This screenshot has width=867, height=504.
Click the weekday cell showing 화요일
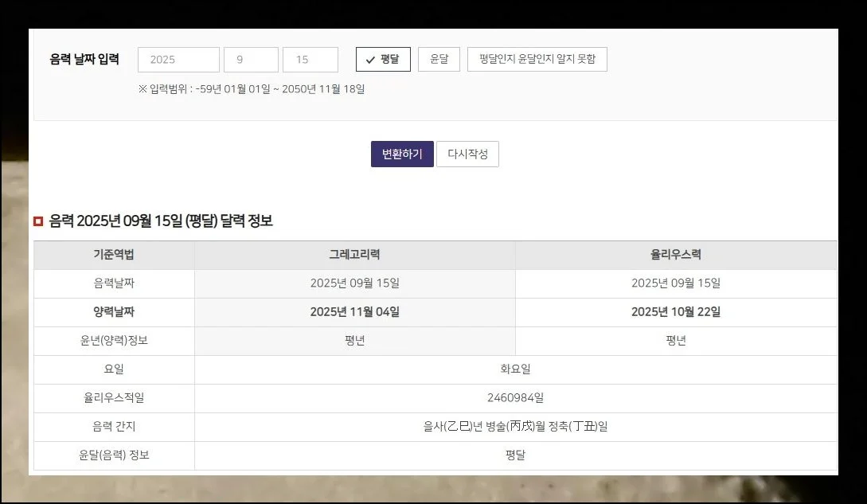[516, 369]
